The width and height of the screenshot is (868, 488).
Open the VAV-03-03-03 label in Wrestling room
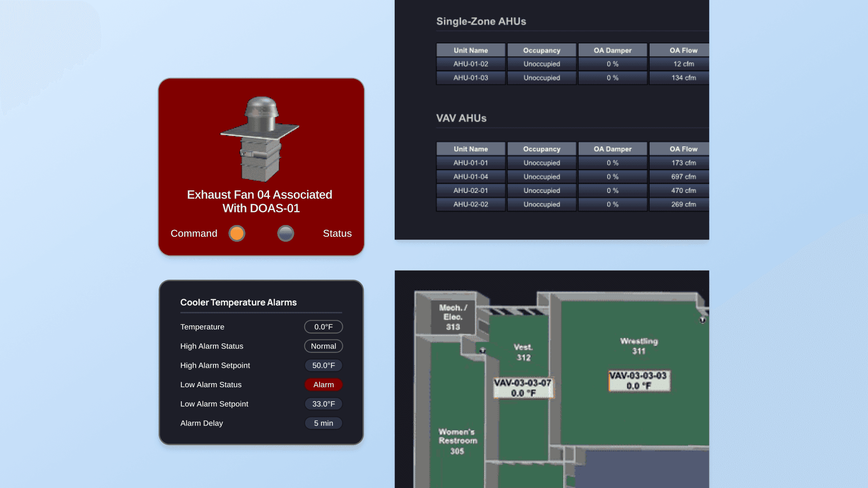point(638,380)
